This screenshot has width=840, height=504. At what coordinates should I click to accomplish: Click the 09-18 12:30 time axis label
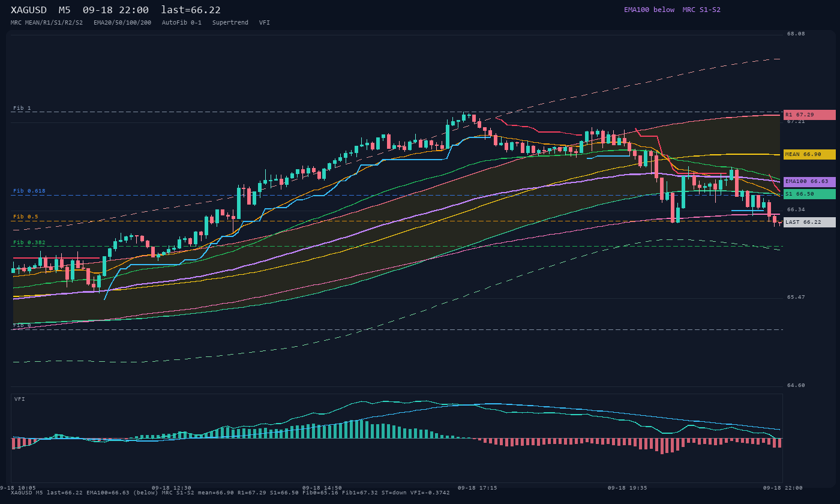pyautogui.click(x=172, y=488)
